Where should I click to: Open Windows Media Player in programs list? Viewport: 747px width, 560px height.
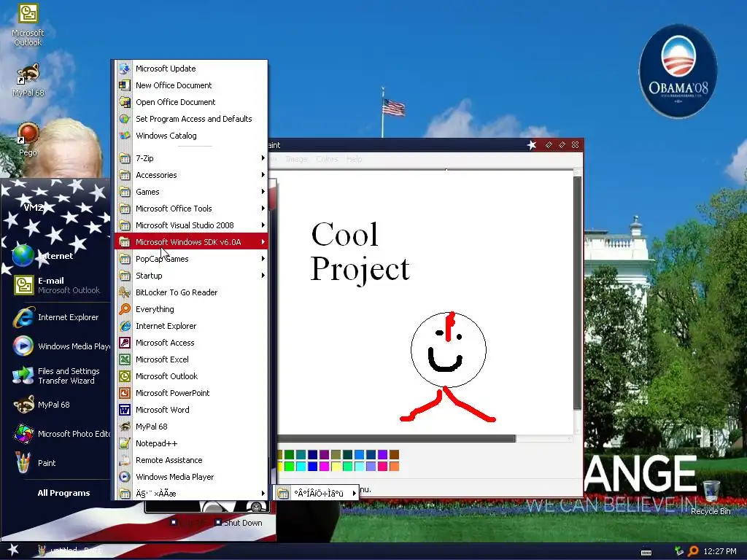point(190,477)
